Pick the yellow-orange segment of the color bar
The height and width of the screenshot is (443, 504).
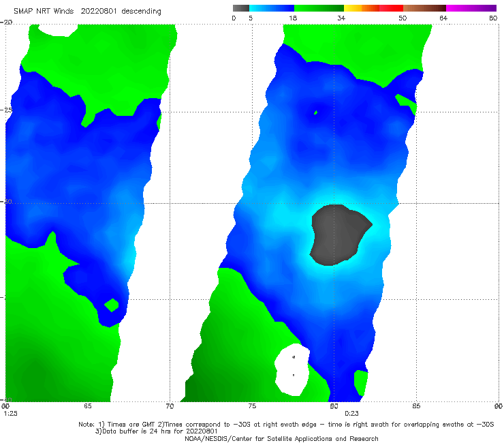tap(361, 8)
